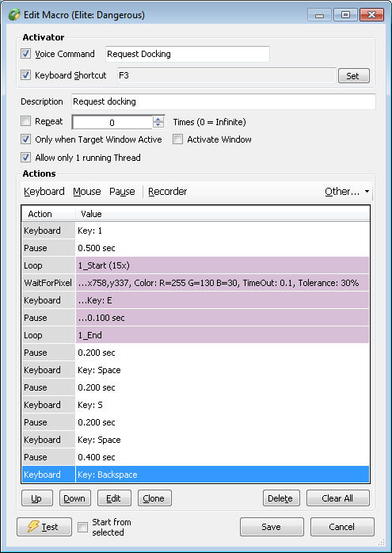Open the Keyboard action menu
Screen dimensions: 392x553
click(44, 192)
